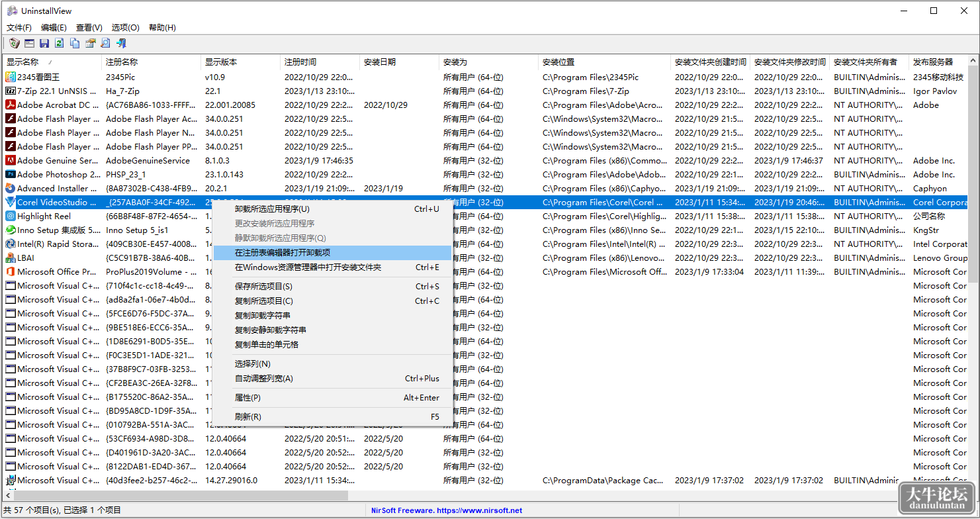Click the copy selected items toolbar icon
Viewport: 980px width, 519px height.
(x=75, y=43)
